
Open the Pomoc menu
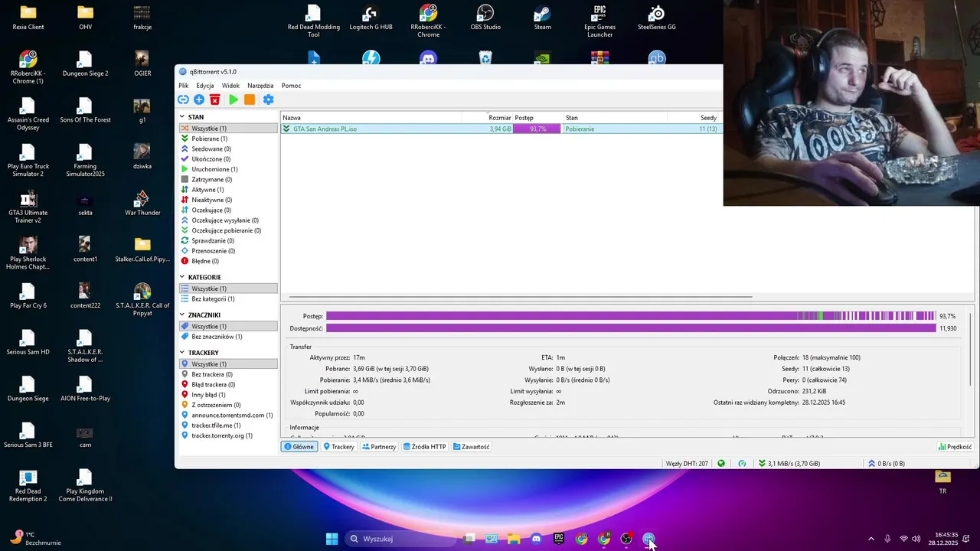(x=291, y=86)
